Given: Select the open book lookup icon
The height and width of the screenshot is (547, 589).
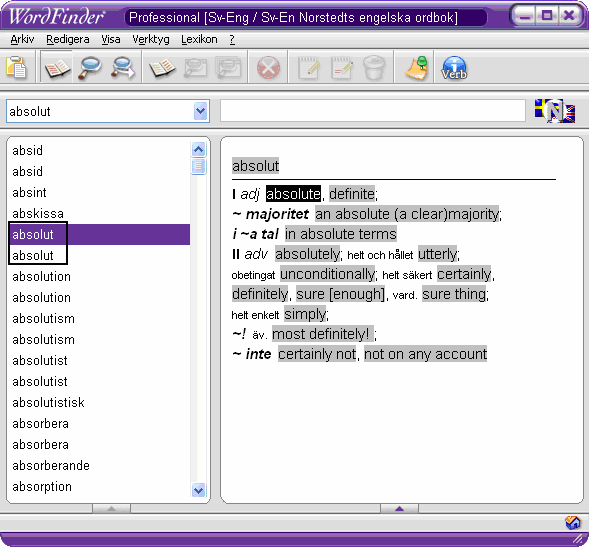Looking at the screenshot, I should (57, 68).
